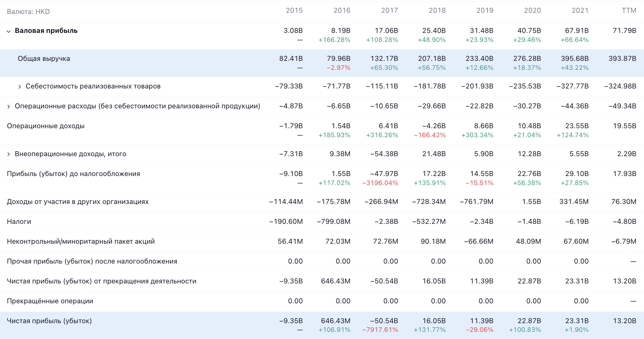
Task: Click the 2018 column header
Action: coord(437,11)
